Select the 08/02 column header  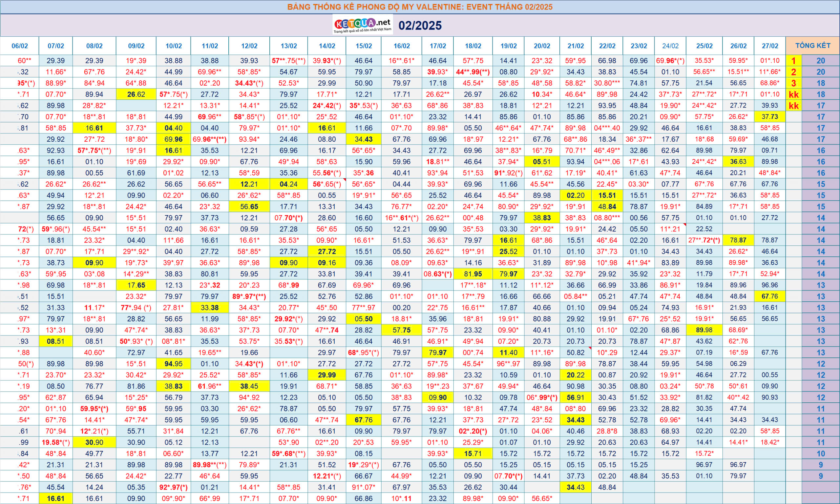pyautogui.click(x=94, y=46)
